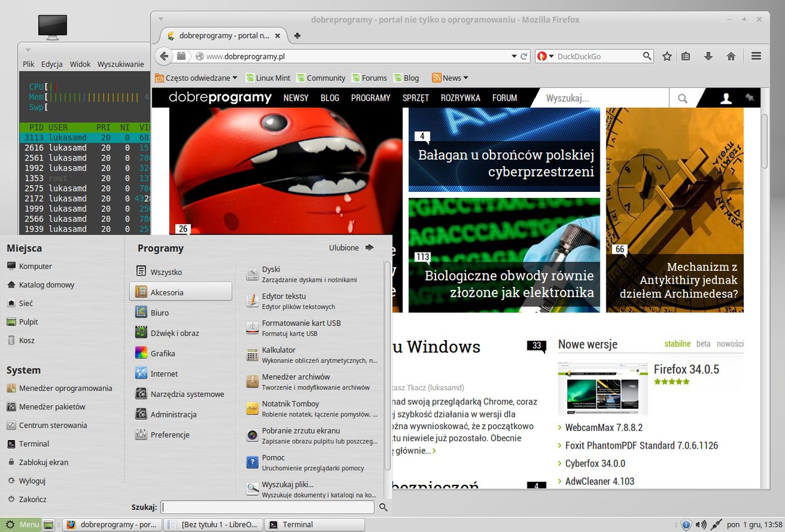Open Katalog domowy place

pos(40,284)
